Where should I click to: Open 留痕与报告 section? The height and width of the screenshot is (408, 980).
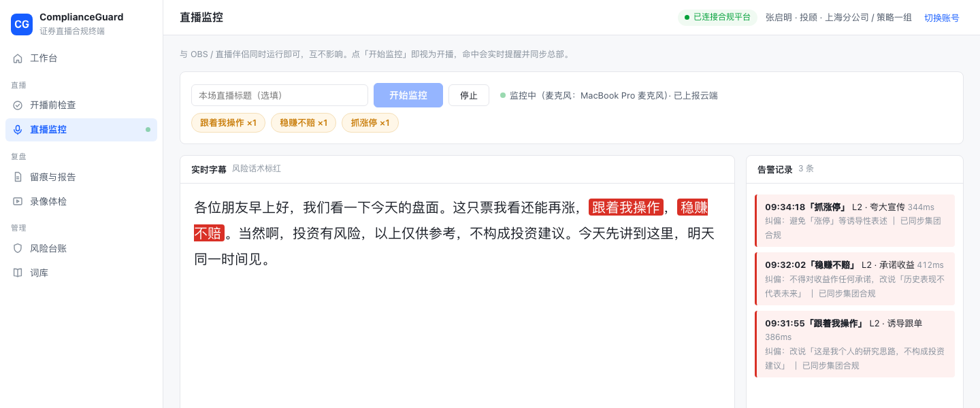81,177
